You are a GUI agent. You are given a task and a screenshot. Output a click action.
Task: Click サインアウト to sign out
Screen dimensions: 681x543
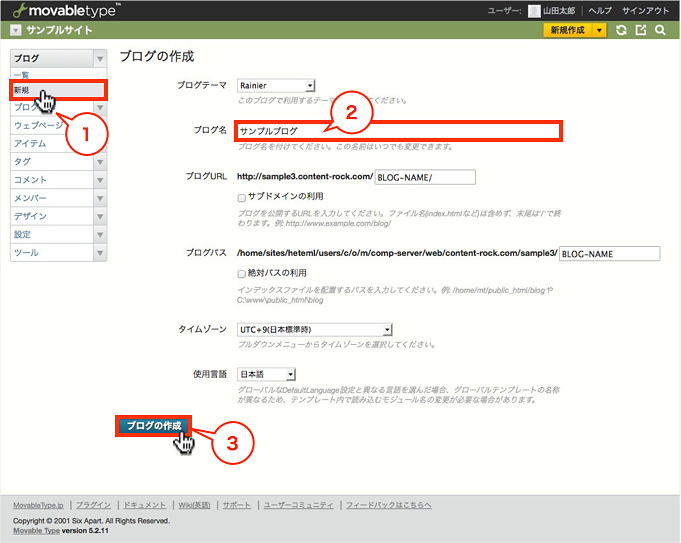click(645, 11)
